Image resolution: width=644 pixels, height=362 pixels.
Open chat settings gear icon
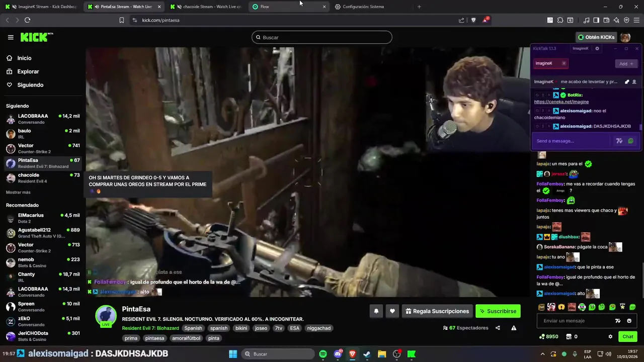[x=610, y=336]
